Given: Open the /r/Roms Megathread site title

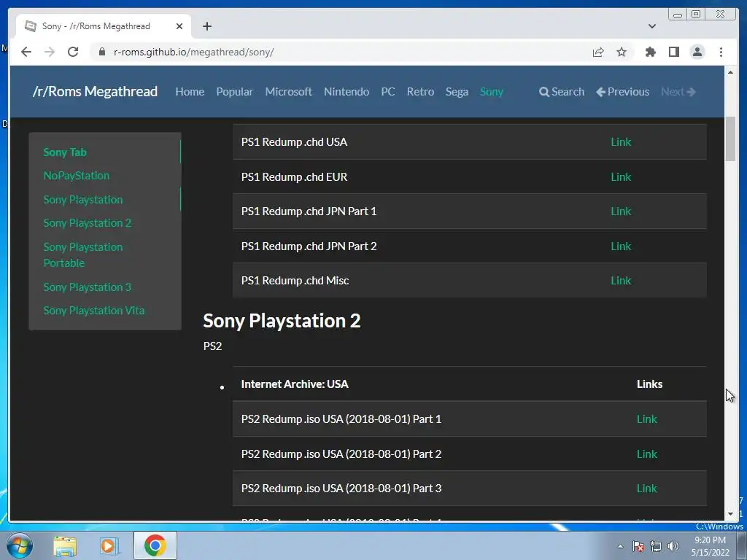Looking at the screenshot, I should (95, 91).
